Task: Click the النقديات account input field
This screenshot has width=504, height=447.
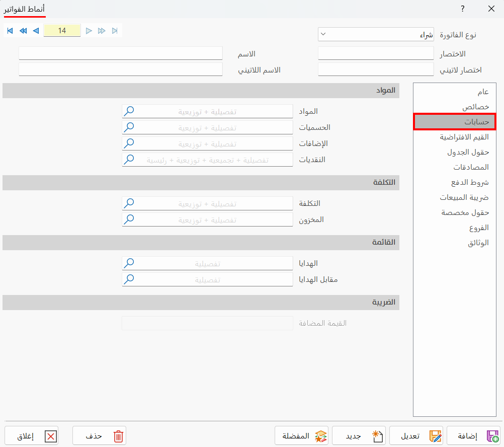Action: pos(207,159)
